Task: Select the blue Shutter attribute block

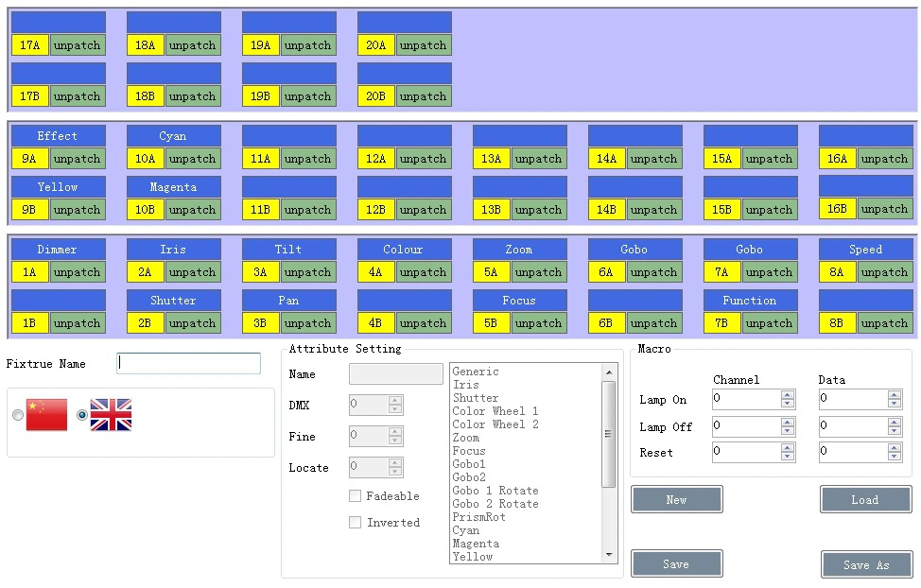Action: pyautogui.click(x=174, y=301)
